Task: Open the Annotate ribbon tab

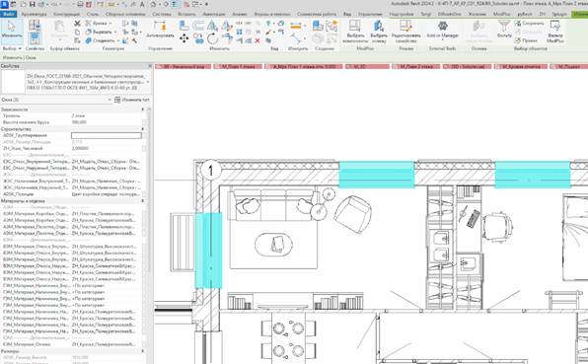Action: pyautogui.click(x=214, y=14)
